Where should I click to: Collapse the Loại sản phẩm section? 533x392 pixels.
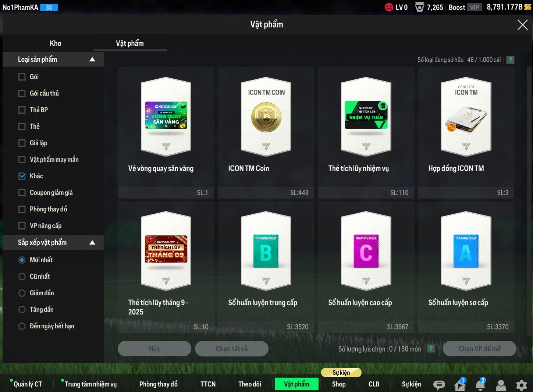click(92, 60)
